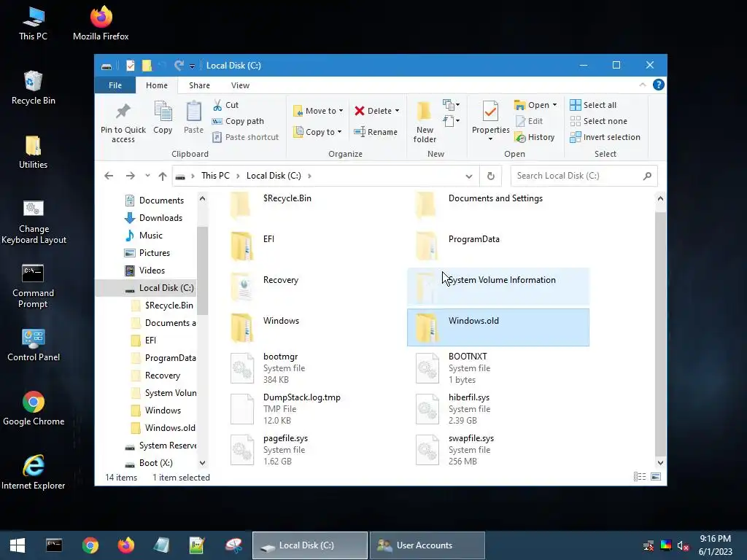Viewport: 747px width, 560px height.
Task: Select the Utilities desktop folder
Action: point(34,152)
